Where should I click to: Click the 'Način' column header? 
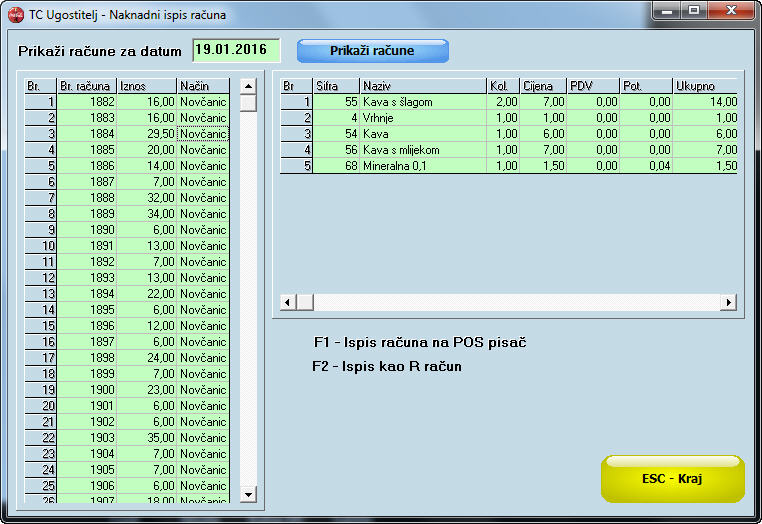point(202,86)
